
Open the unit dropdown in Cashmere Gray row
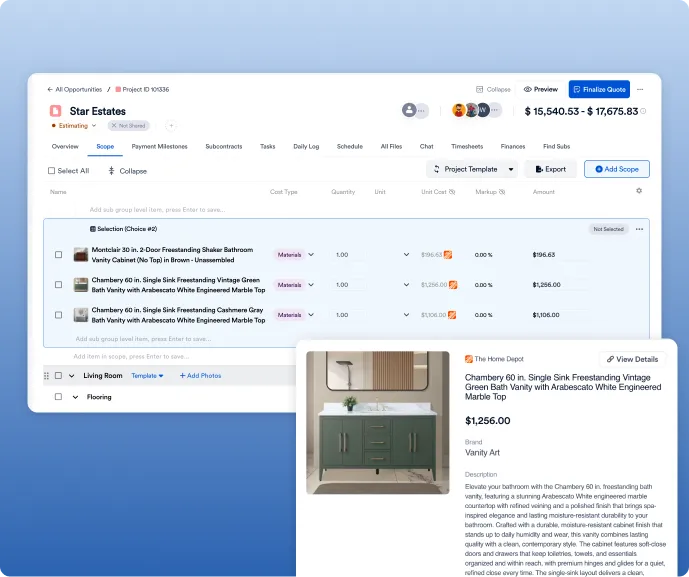tap(406, 315)
